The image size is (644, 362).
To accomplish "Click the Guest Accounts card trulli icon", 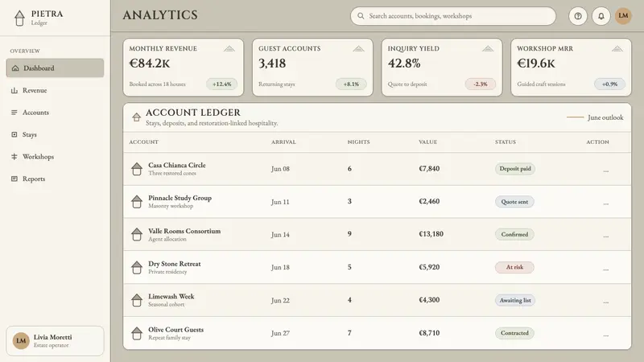I will [358, 49].
